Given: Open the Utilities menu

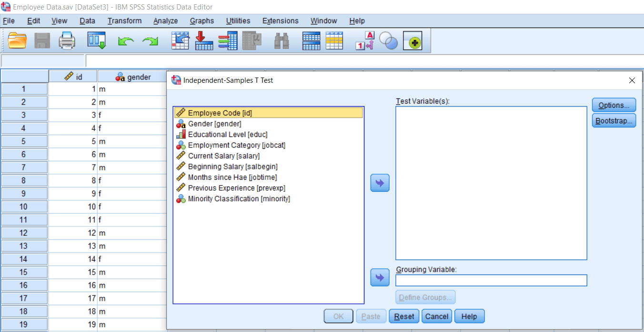Looking at the screenshot, I should click(238, 21).
